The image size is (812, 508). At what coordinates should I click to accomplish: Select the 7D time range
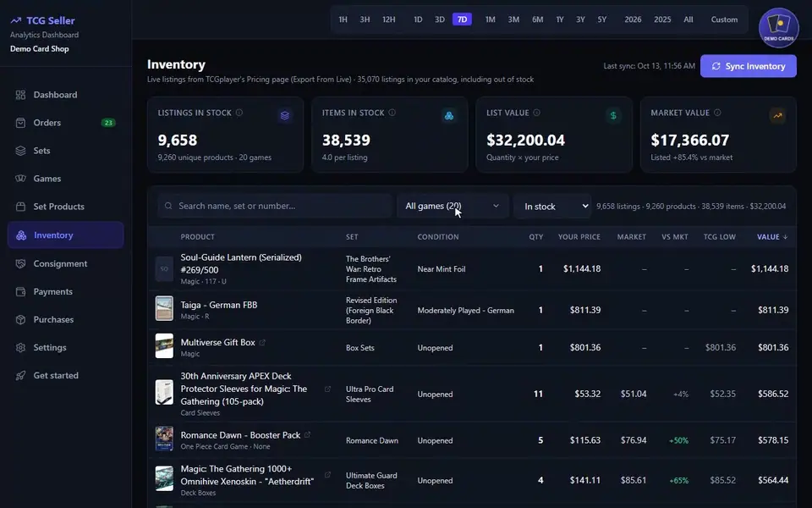(462, 19)
